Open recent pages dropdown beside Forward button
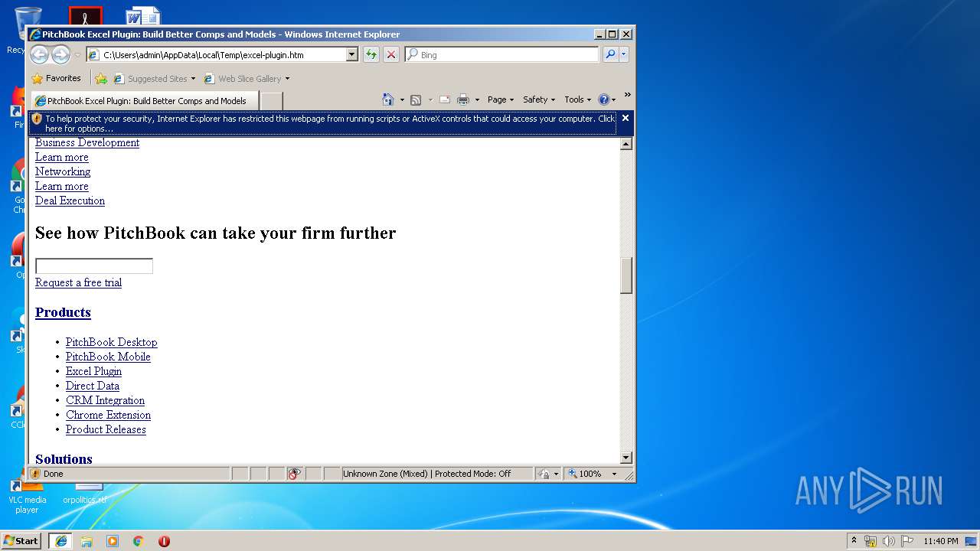 click(x=77, y=55)
